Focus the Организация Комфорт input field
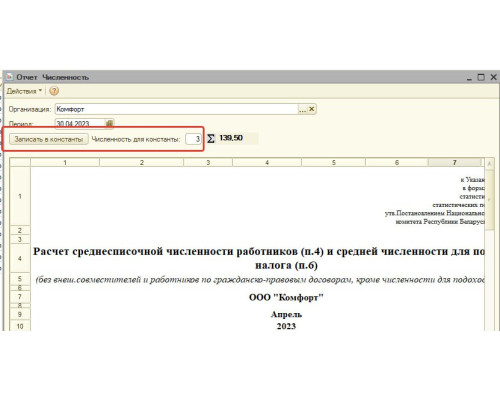500x400 pixels. pyautogui.click(x=177, y=109)
